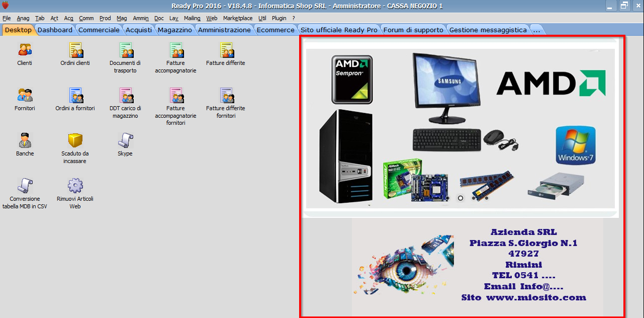Open Sito ufficiale Ready Pro tab

pyautogui.click(x=339, y=30)
